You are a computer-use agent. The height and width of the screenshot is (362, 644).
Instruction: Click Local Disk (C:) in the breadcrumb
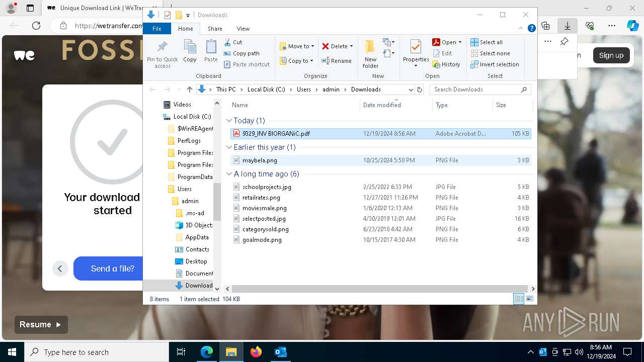pyautogui.click(x=266, y=89)
